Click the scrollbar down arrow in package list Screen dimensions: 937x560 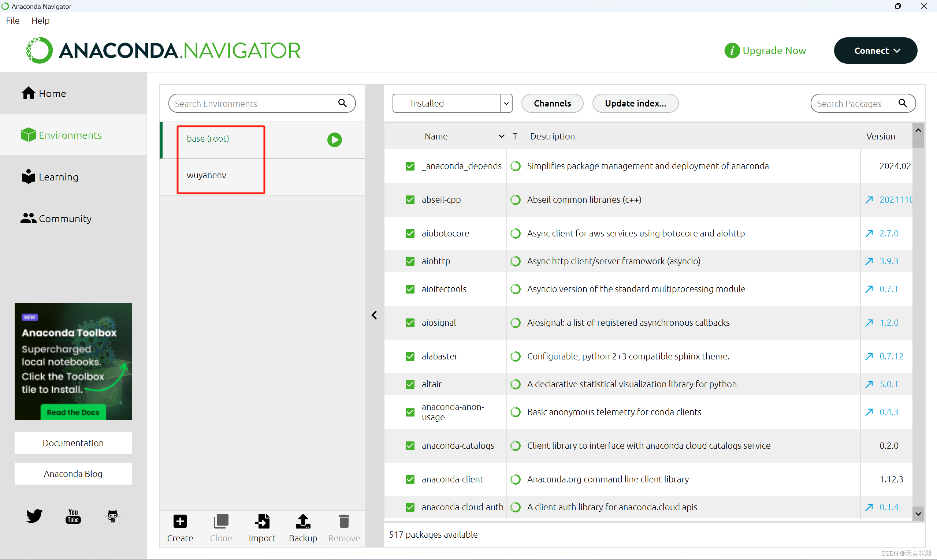[x=918, y=514]
